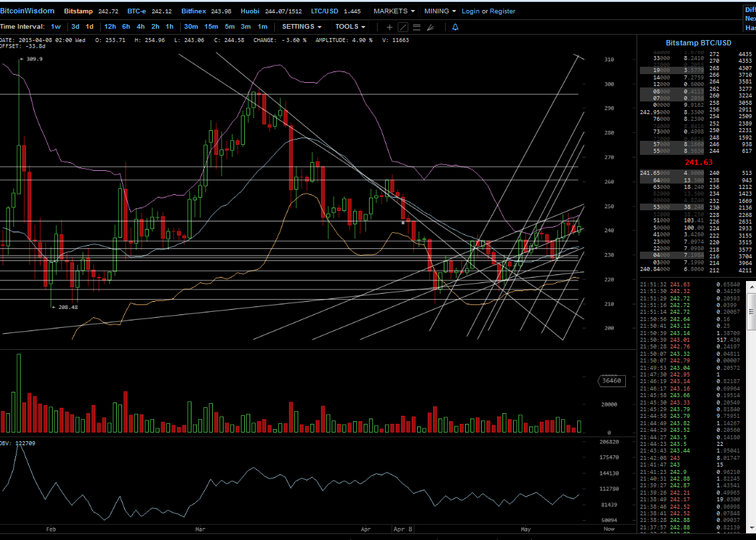Set chart interval to 12h
This screenshot has width=756, height=540.
pyautogui.click(x=110, y=27)
